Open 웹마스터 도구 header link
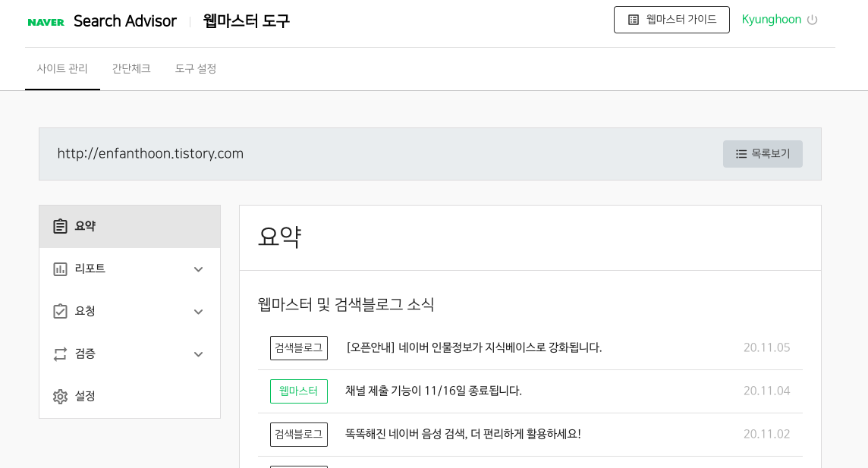 (247, 21)
